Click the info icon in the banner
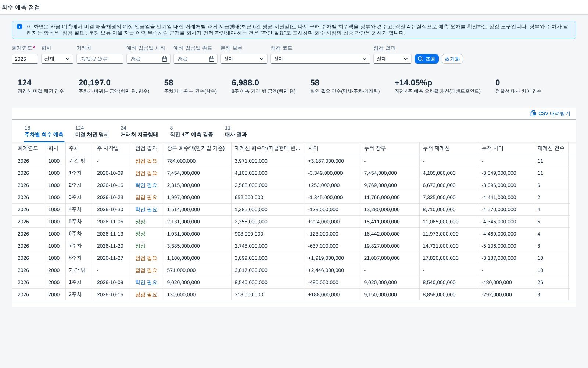Image resolution: width=588 pixels, height=368 pixels. point(19,26)
